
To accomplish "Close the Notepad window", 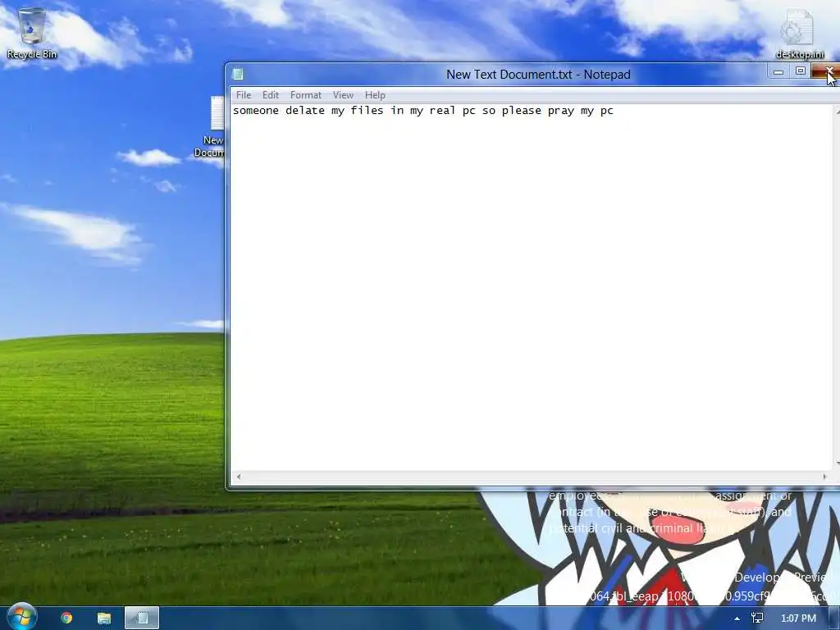I will [825, 71].
